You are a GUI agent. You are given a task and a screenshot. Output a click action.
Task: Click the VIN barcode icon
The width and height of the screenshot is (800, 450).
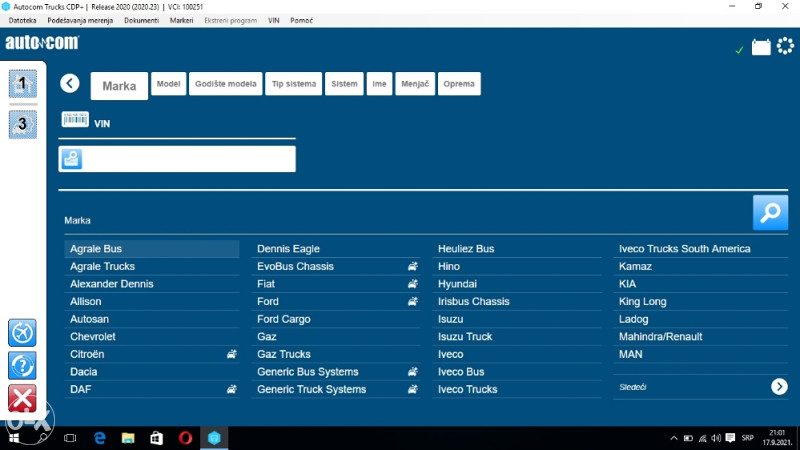pos(76,120)
